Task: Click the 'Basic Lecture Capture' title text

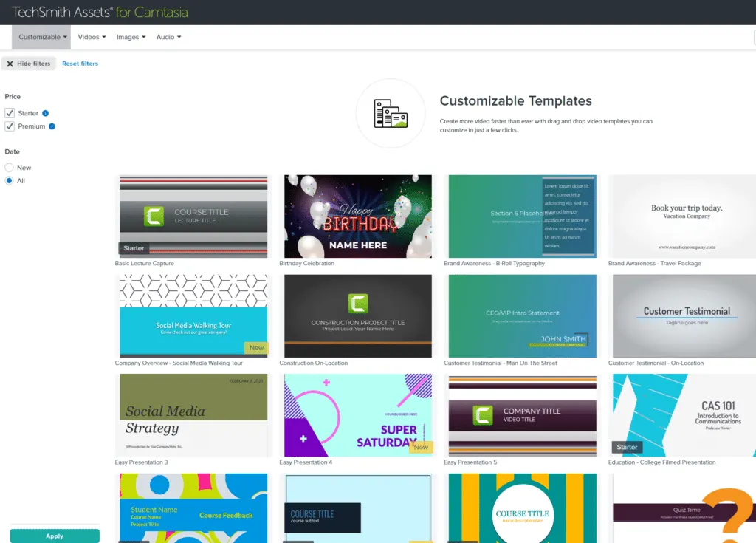Action: click(144, 264)
